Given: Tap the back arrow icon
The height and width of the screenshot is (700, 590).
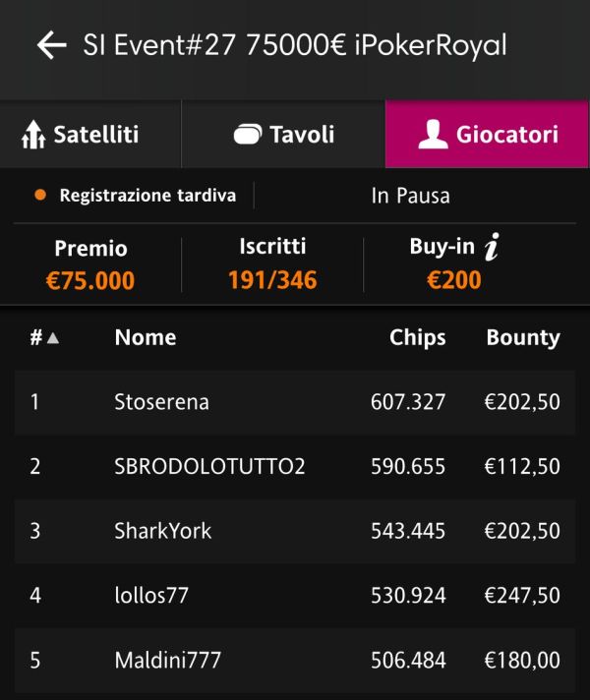Looking at the screenshot, I should click(x=52, y=45).
